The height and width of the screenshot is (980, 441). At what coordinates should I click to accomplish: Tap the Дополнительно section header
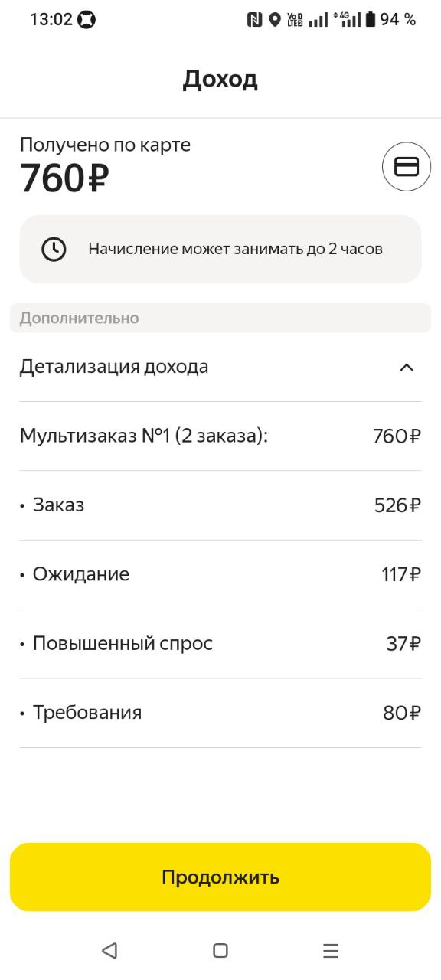click(220, 318)
